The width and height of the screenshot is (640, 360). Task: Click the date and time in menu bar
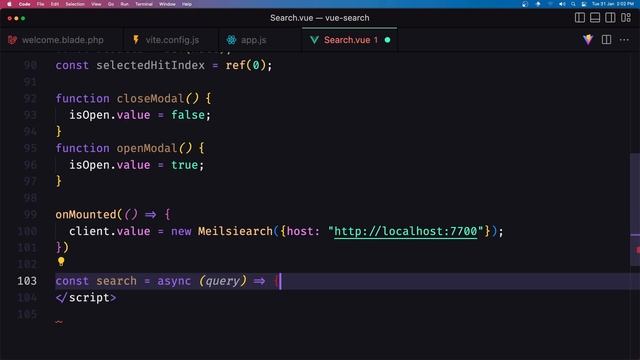click(613, 4)
